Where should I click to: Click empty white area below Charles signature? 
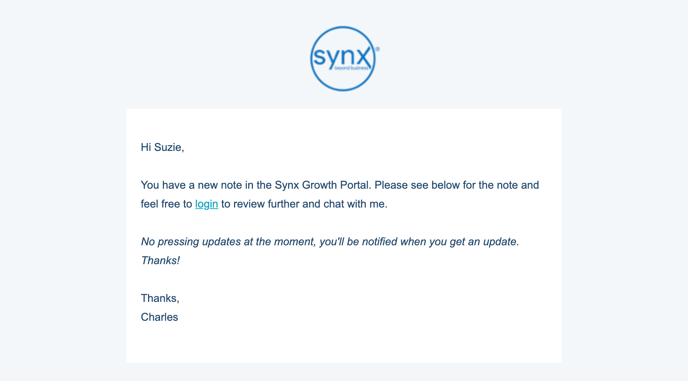click(x=344, y=345)
